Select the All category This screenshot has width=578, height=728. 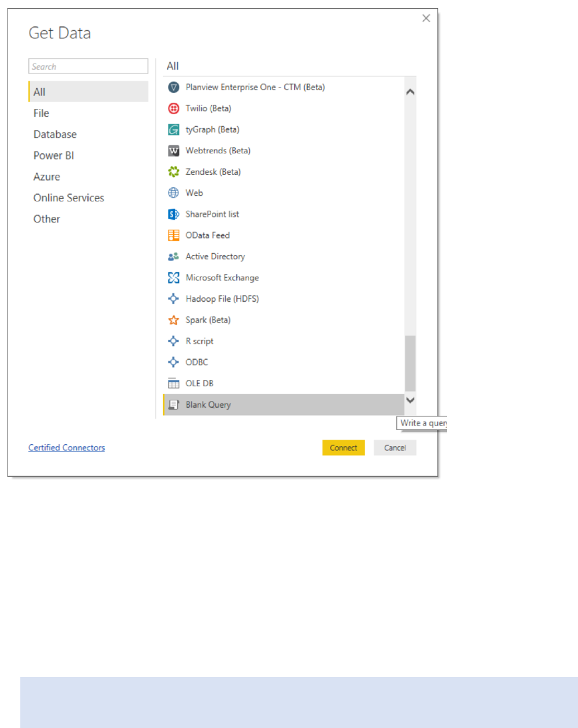coord(89,92)
